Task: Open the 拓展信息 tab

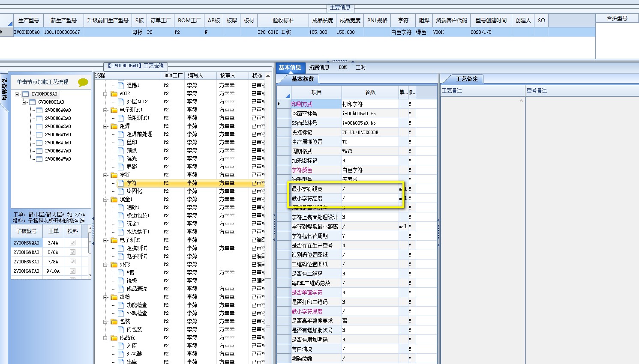Action: coord(319,67)
